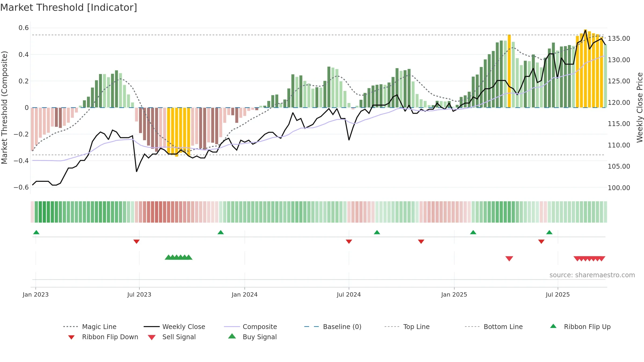Viewport: 644px width, 362px height.
Task: Click the 0.6 composite axis label
Action: coord(24,28)
